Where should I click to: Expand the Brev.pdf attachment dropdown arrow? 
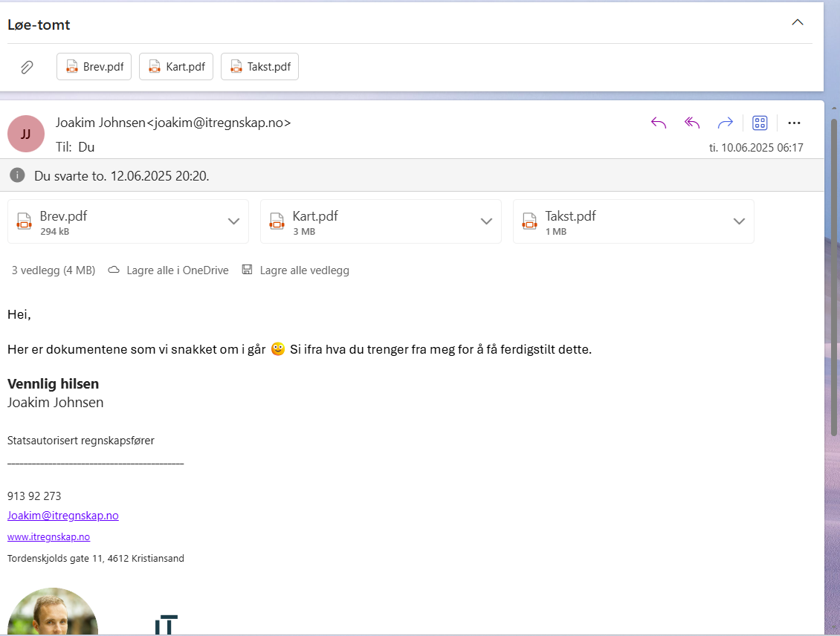point(233,221)
